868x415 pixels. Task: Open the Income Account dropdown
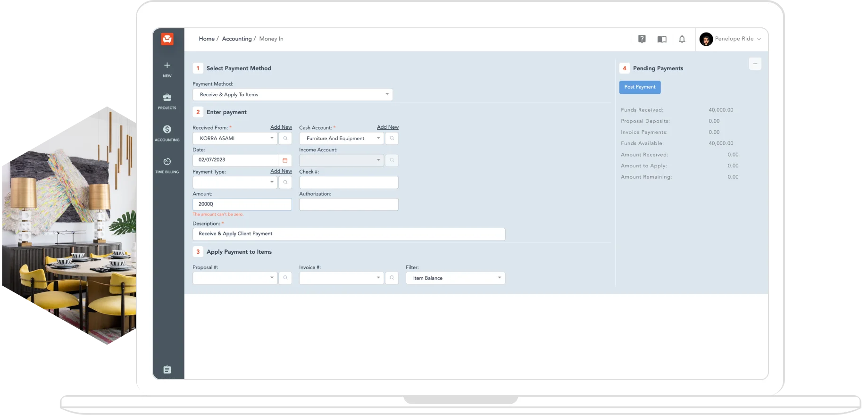tap(342, 160)
